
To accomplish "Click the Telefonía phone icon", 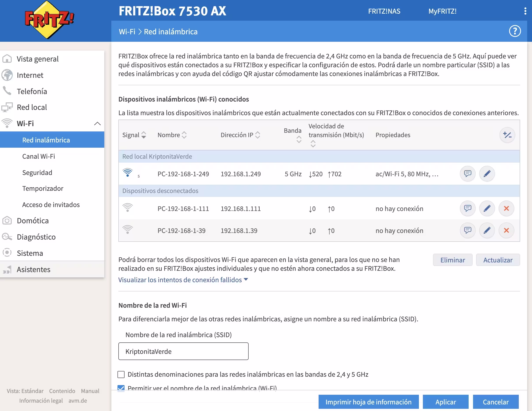I will click(7, 91).
